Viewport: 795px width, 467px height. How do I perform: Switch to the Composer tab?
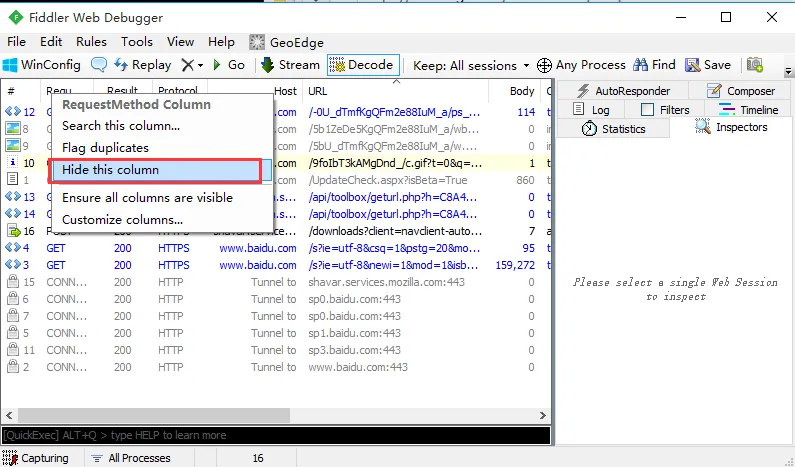740,91
